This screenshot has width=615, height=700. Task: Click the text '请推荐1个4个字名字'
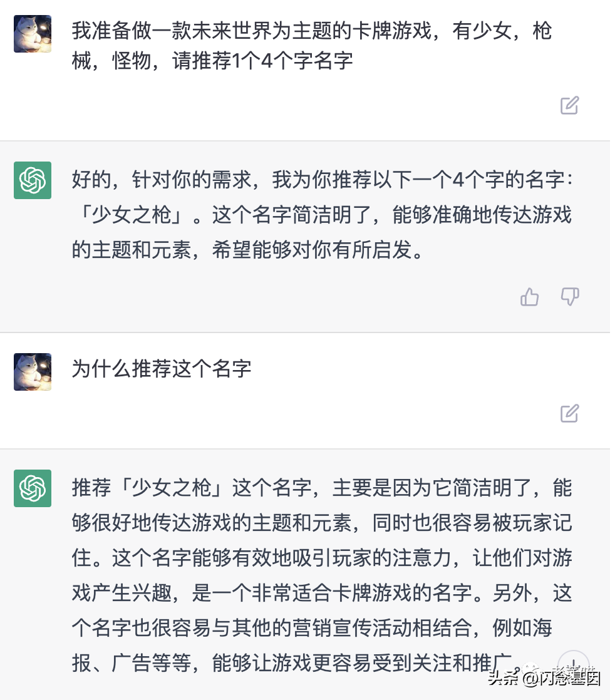click(x=263, y=61)
